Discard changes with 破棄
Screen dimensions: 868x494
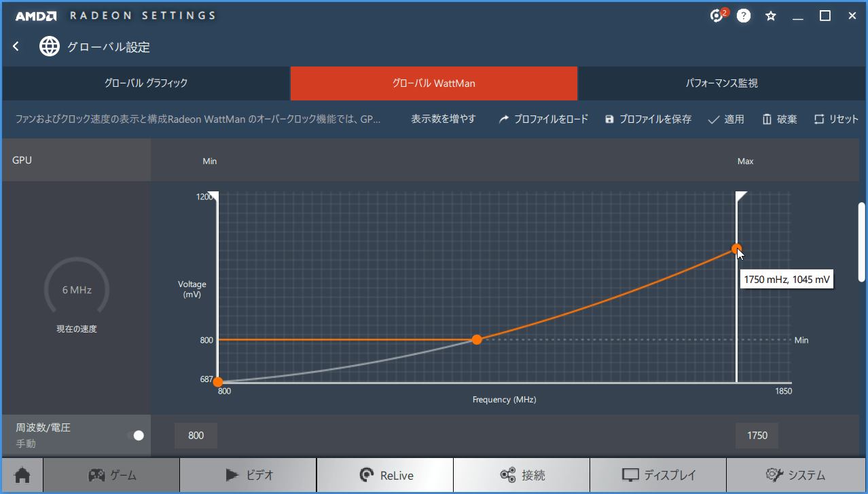click(x=780, y=119)
